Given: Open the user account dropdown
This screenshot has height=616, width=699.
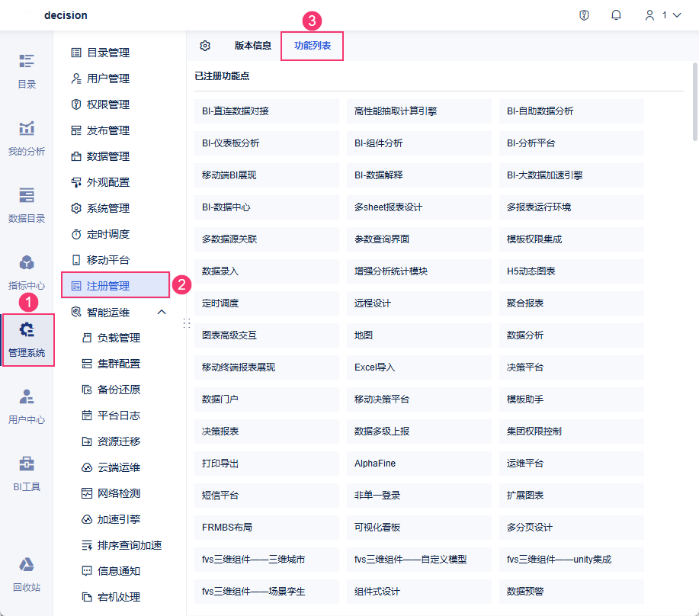Looking at the screenshot, I should pos(663,15).
